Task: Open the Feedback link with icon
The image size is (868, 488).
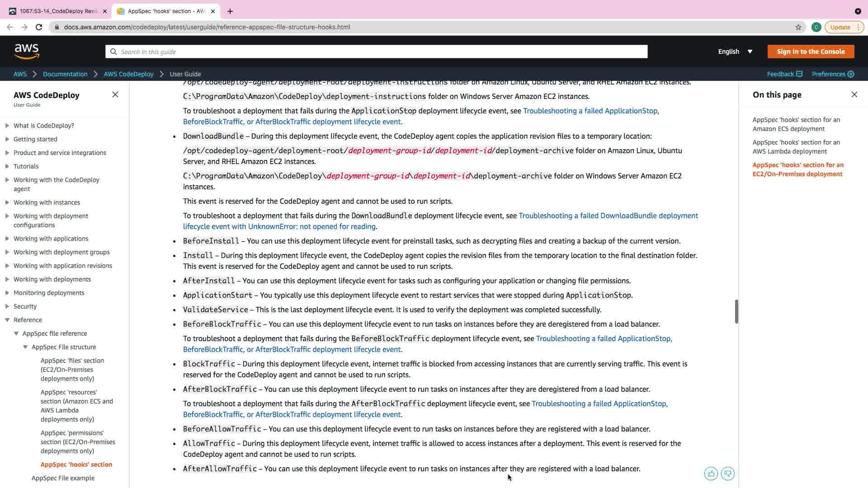Action: [x=784, y=74]
